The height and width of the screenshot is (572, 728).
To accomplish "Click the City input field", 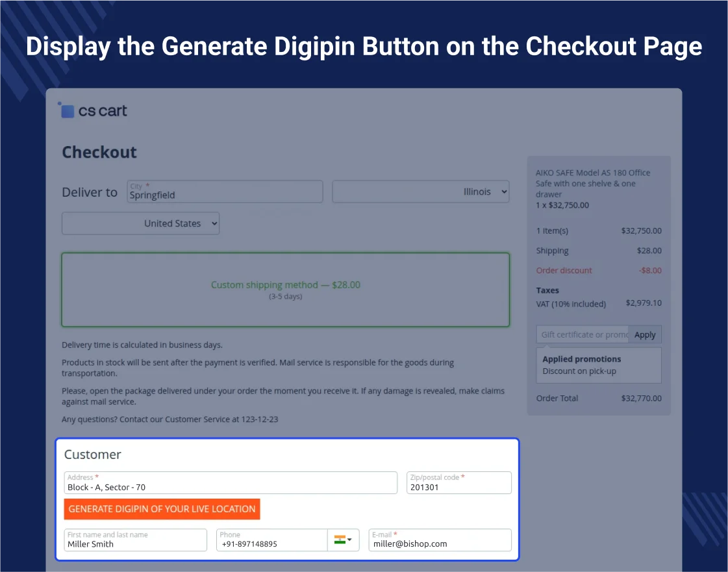I will point(225,192).
